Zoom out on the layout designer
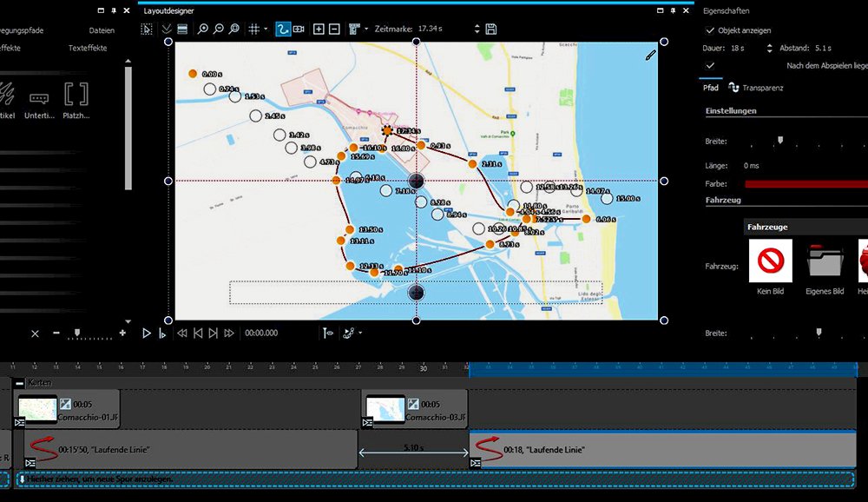The width and height of the screenshot is (868, 502). 219,30
